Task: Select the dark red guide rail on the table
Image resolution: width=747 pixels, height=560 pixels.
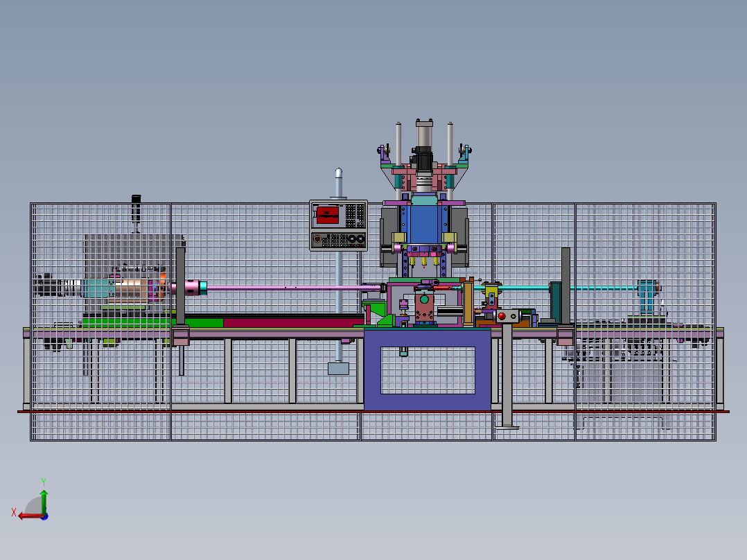Action: tap(294, 323)
